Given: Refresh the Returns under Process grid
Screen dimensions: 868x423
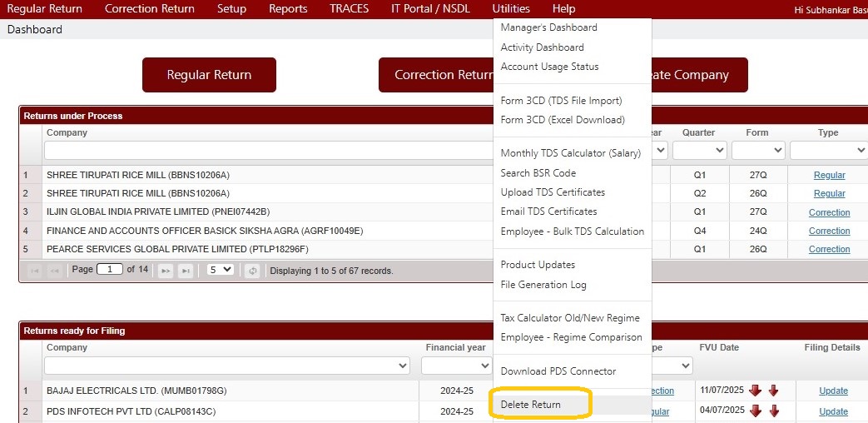Looking at the screenshot, I should (252, 271).
